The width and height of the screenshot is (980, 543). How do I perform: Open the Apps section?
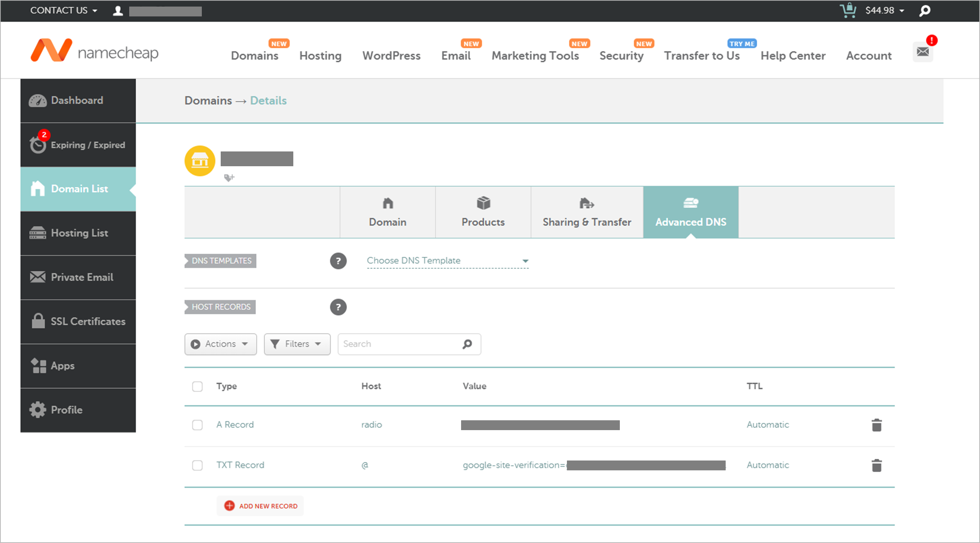click(62, 366)
